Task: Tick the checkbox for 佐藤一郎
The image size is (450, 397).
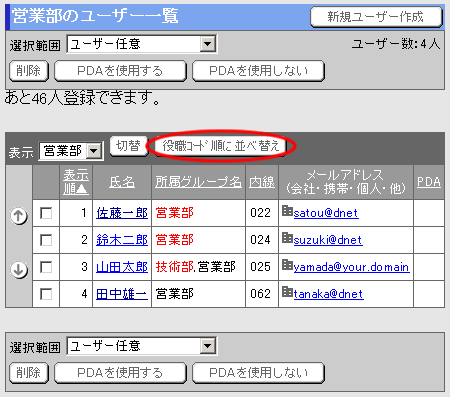Action: 46,213
